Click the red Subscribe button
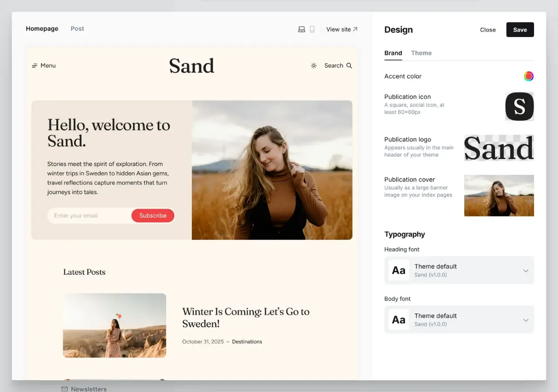Image resolution: width=558 pixels, height=392 pixels. tap(153, 216)
